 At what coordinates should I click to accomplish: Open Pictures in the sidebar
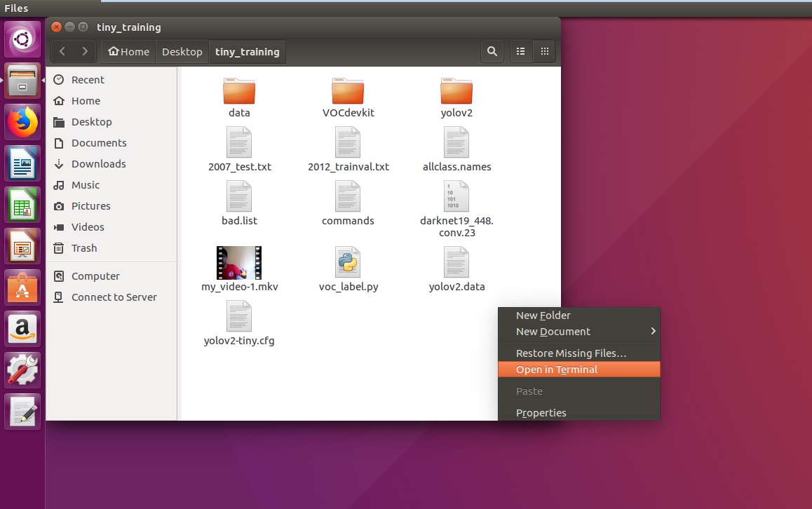(x=111, y=206)
